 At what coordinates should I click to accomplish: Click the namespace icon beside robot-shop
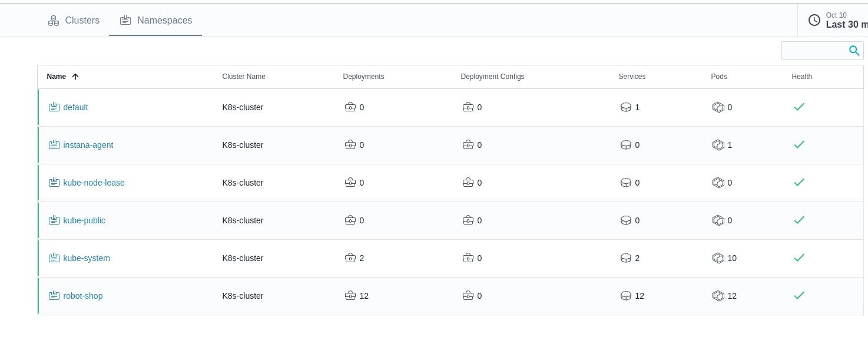coord(54,295)
